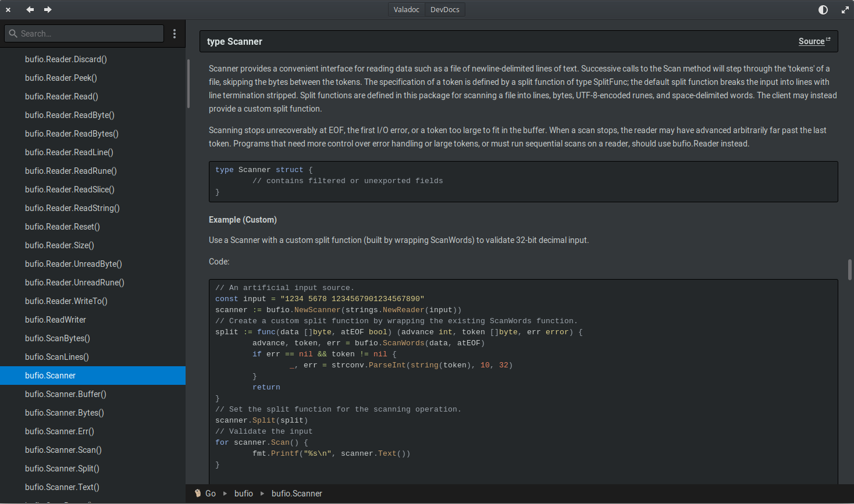Select bufio.Reader.Peek() entry
The height and width of the screenshot is (504, 854).
(93, 78)
